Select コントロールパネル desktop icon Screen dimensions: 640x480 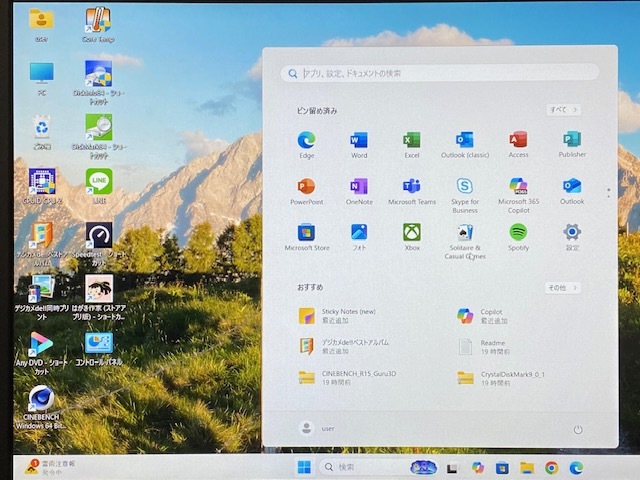[x=99, y=348]
